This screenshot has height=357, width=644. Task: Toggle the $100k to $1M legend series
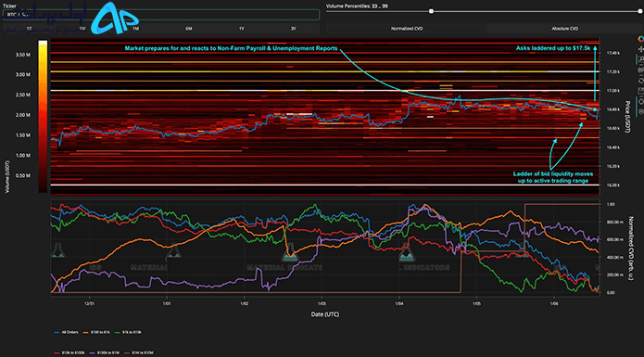105,352
